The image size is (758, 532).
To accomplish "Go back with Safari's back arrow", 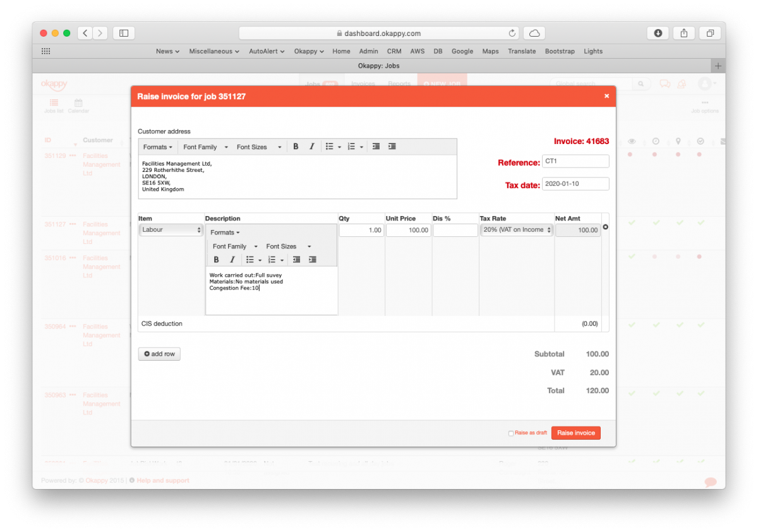I will pyautogui.click(x=85, y=33).
